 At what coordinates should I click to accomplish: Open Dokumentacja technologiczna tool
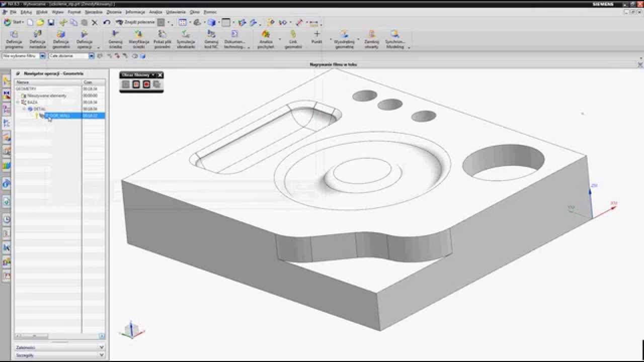tap(234, 39)
